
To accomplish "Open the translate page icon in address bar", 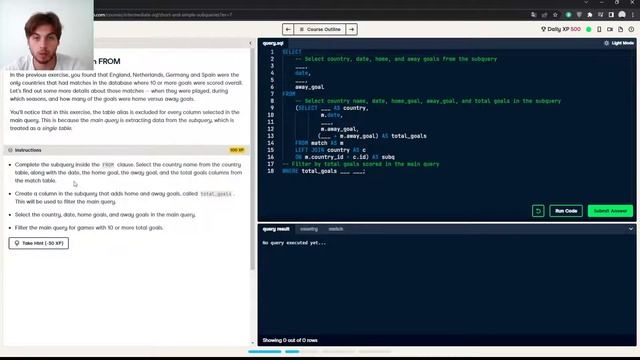I will tap(533, 15).
